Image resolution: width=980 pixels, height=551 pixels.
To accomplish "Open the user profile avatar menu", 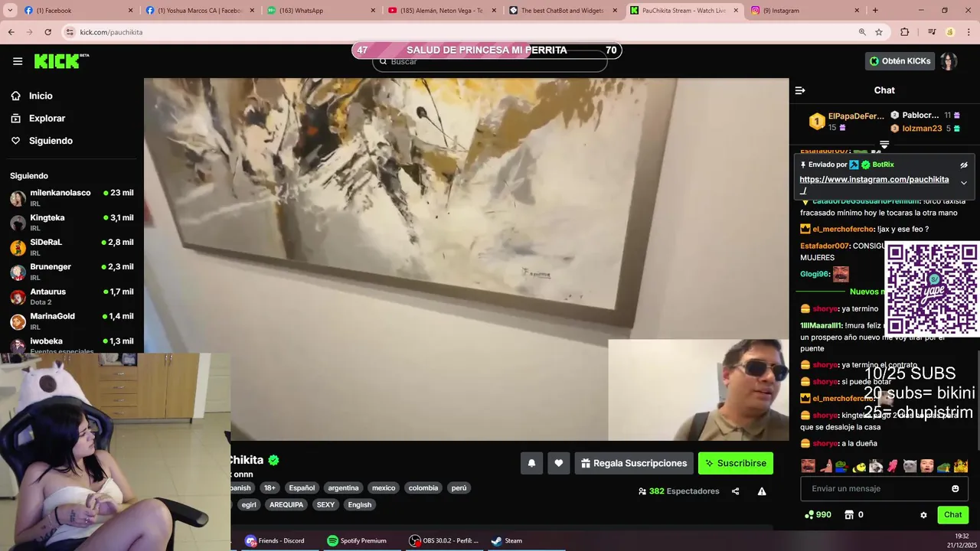I will [949, 61].
